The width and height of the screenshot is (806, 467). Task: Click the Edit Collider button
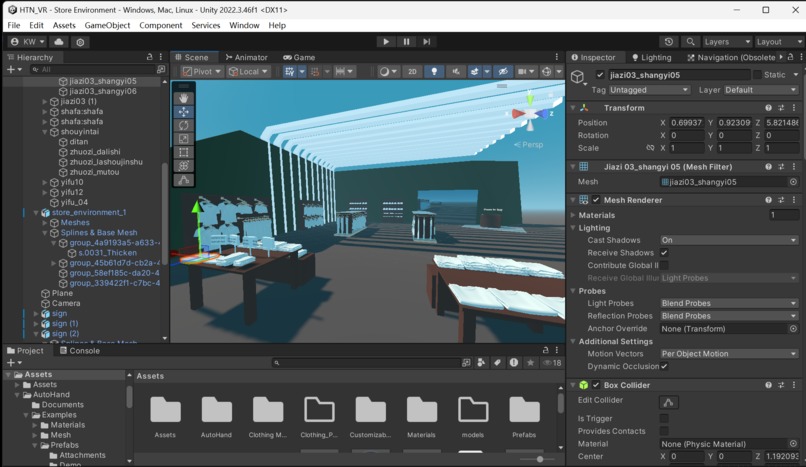[669, 402]
